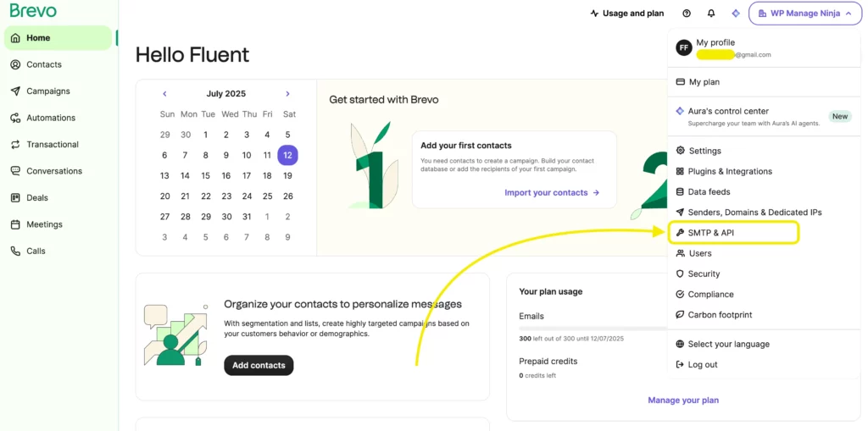Go to the next calendar month
The width and height of the screenshot is (868, 431).
pos(287,93)
